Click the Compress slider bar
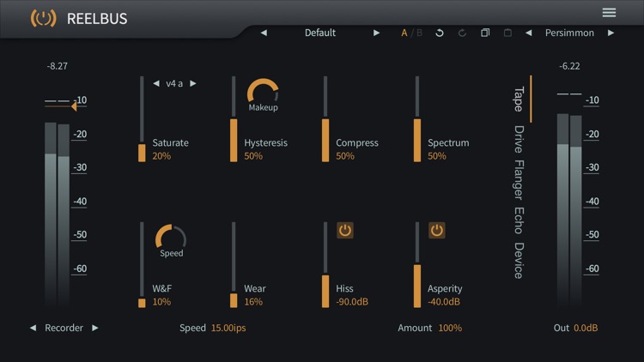 [325, 119]
